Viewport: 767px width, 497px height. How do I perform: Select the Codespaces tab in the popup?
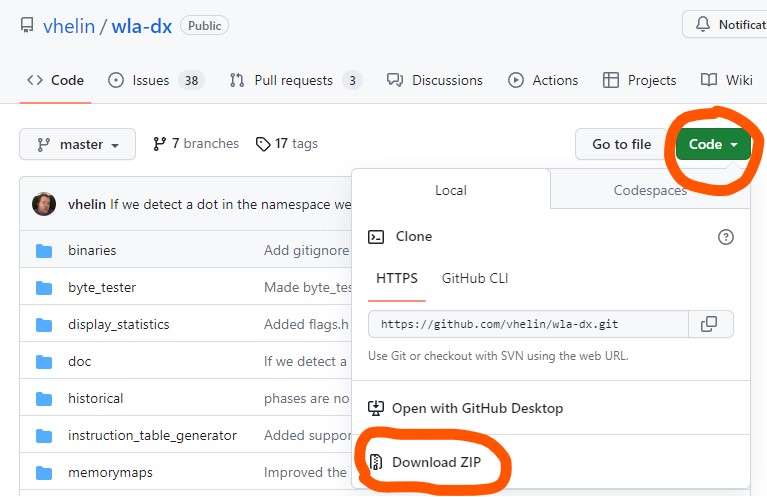click(649, 189)
